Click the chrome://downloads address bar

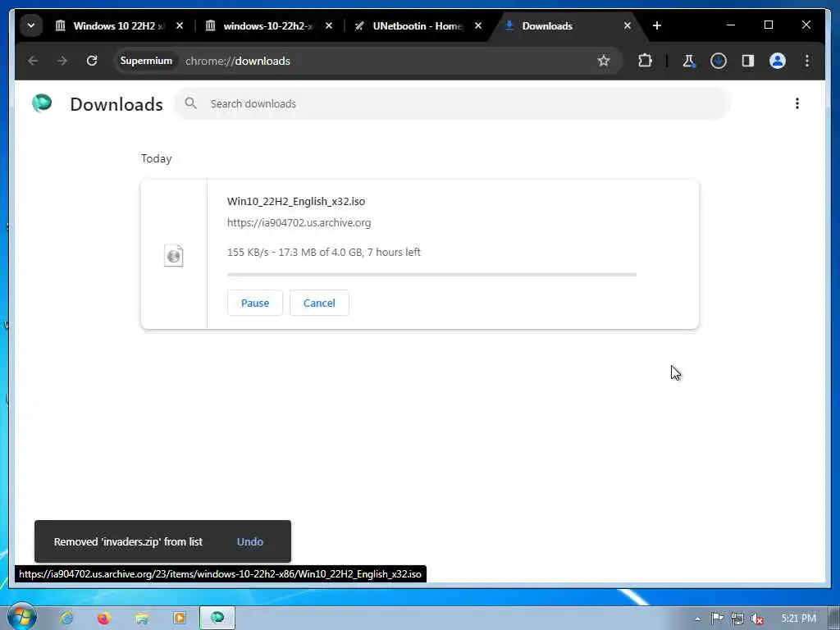pyautogui.click(x=370, y=61)
